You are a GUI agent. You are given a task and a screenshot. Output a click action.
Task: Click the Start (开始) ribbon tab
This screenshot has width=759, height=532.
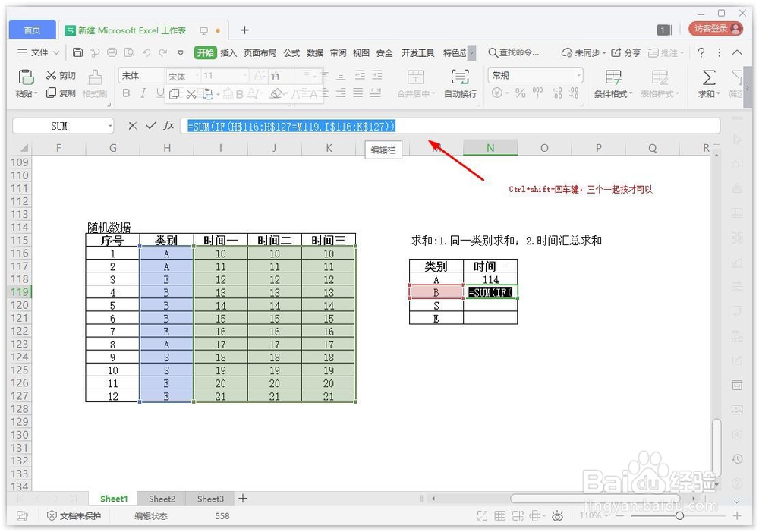pos(205,53)
